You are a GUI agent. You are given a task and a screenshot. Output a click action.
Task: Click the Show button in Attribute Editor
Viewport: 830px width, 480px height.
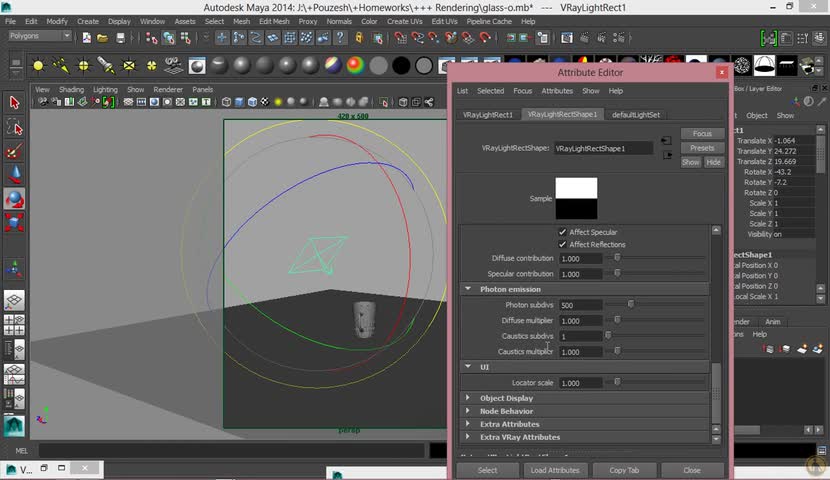(x=690, y=162)
